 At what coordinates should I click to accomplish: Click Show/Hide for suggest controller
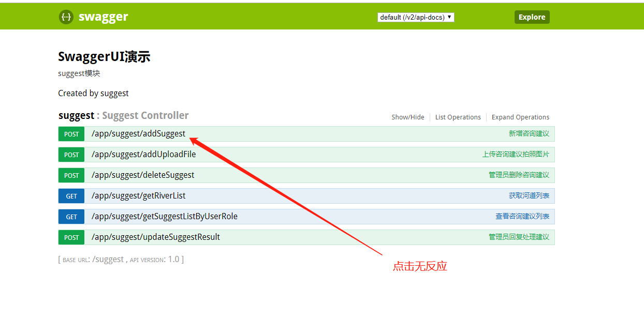click(x=408, y=117)
